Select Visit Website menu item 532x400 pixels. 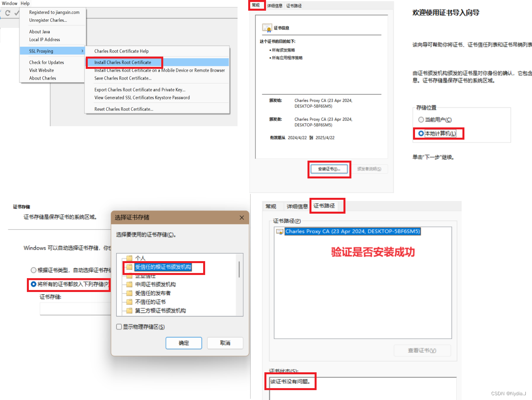tap(42, 70)
